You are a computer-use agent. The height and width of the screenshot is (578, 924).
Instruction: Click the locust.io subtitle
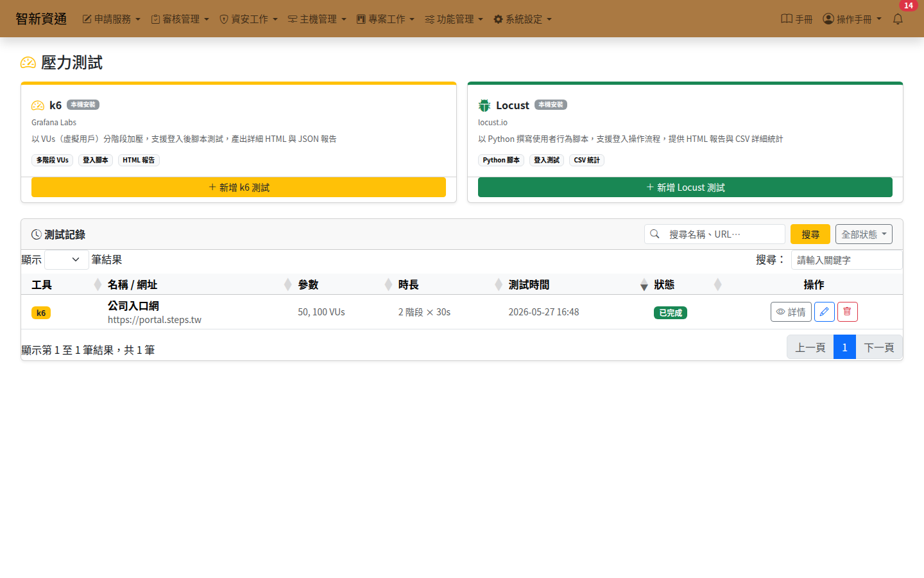pos(493,122)
